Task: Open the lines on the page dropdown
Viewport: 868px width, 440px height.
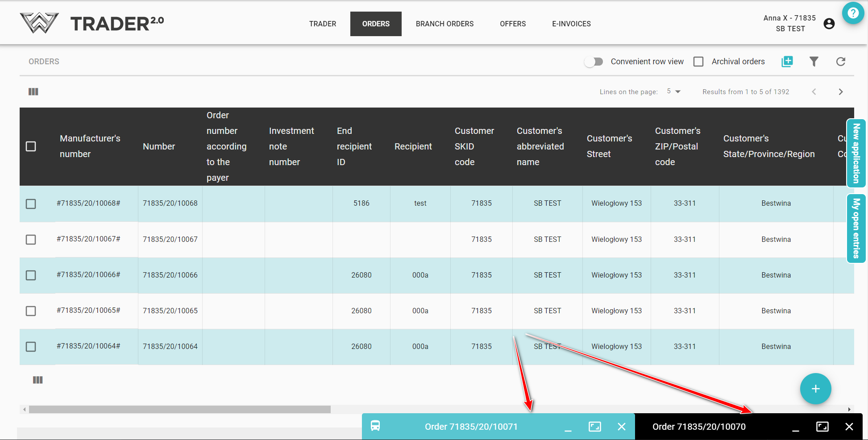Action: pos(673,91)
